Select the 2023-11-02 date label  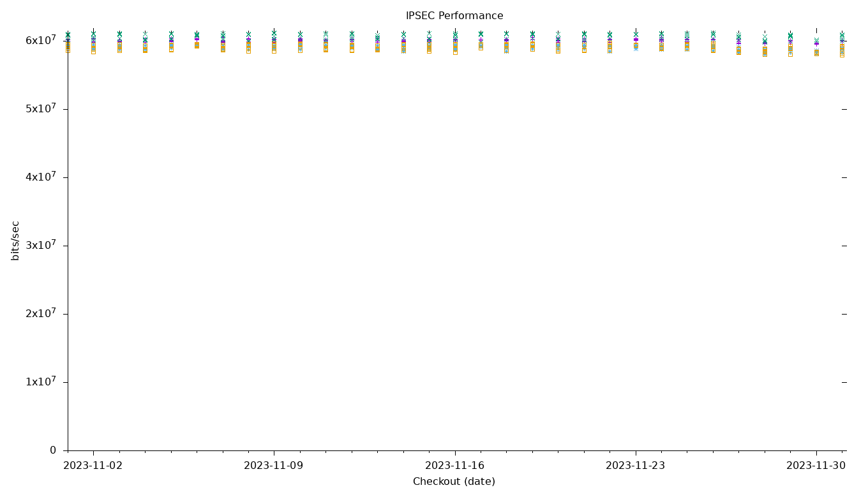93,466
